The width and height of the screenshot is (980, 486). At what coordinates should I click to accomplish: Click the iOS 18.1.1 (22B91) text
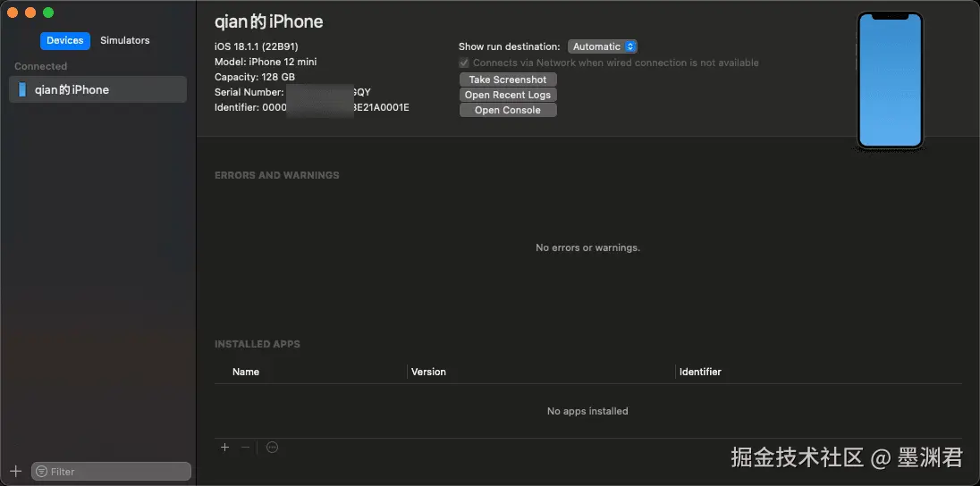coord(257,46)
